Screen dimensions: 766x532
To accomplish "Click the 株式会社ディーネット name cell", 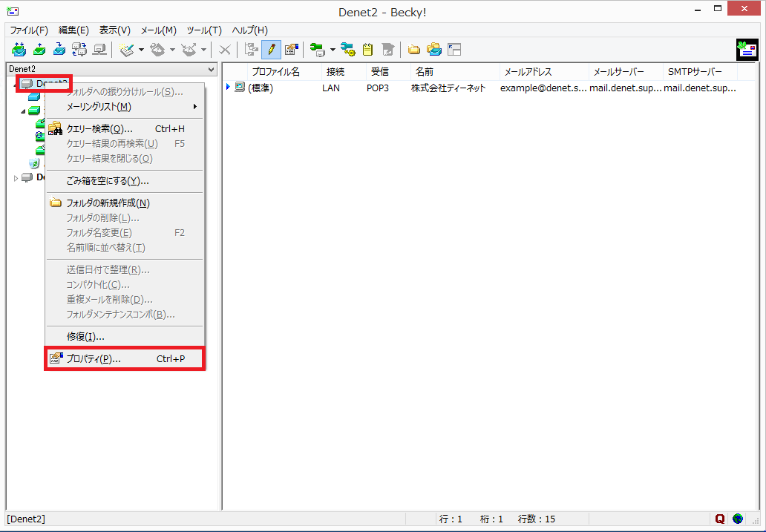I will (x=448, y=88).
